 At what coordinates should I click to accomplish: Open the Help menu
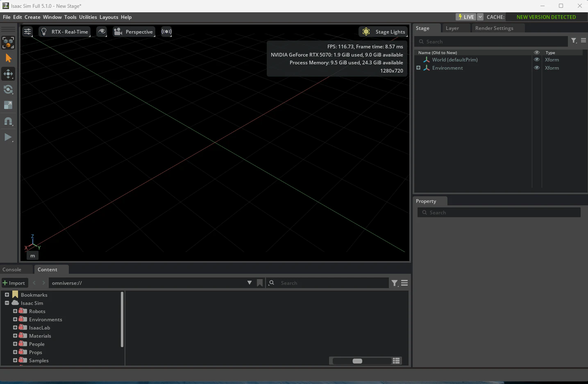126,17
